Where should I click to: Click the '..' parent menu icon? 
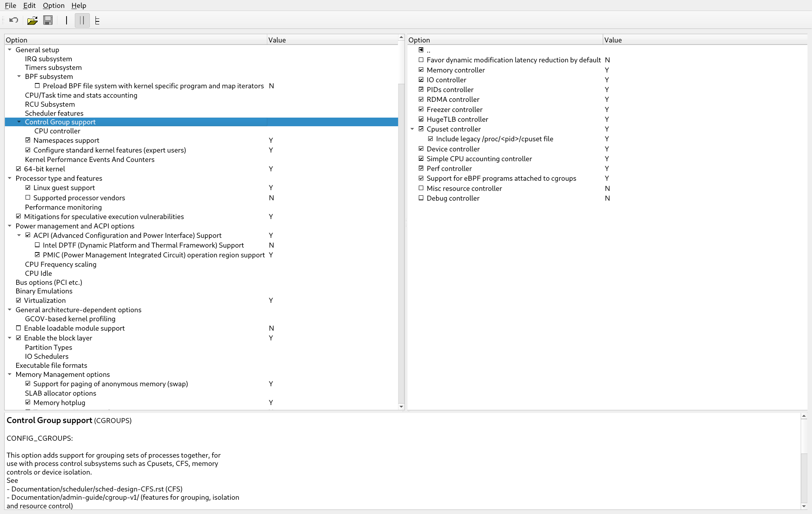pyautogui.click(x=421, y=50)
